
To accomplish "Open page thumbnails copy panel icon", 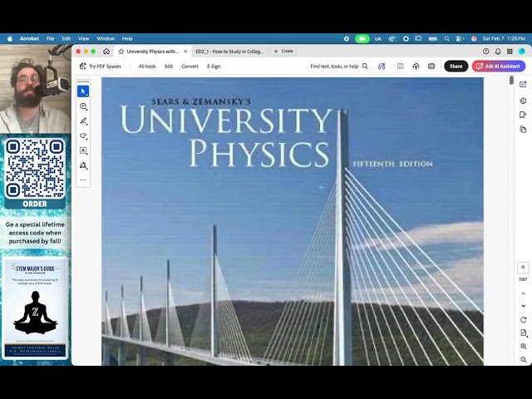I will tap(523, 130).
